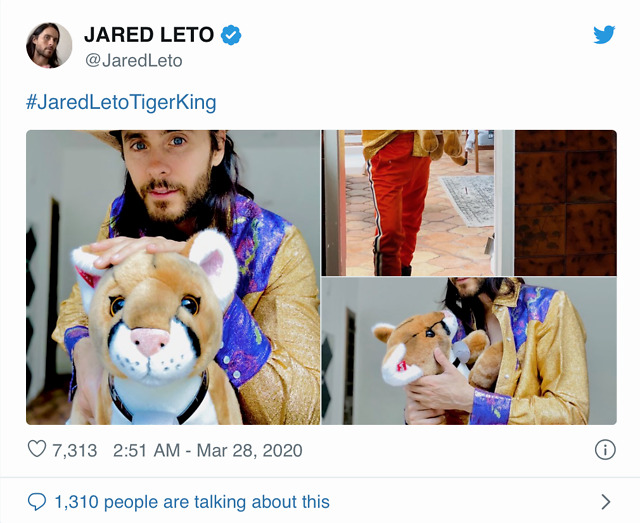Click the JARED LETO display name
The width and height of the screenshot is (640, 523).
click(149, 35)
